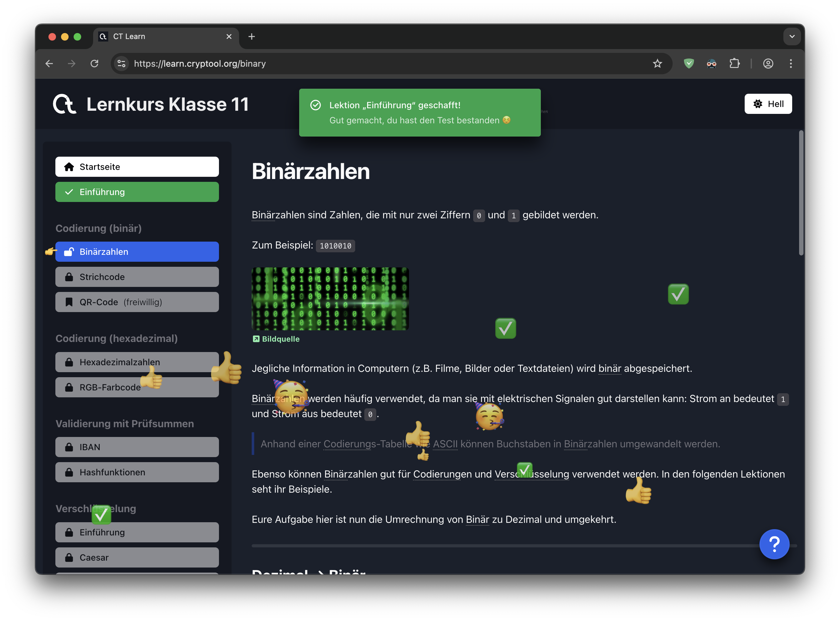The height and width of the screenshot is (621, 840).
Task: Expand the tab search chevron dropdown
Action: coord(792,36)
